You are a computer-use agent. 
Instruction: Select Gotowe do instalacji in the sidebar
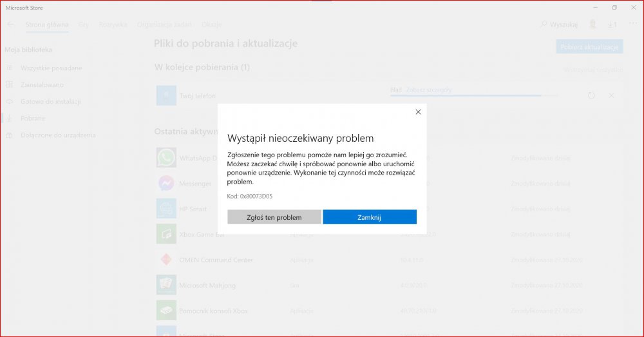tap(49, 101)
